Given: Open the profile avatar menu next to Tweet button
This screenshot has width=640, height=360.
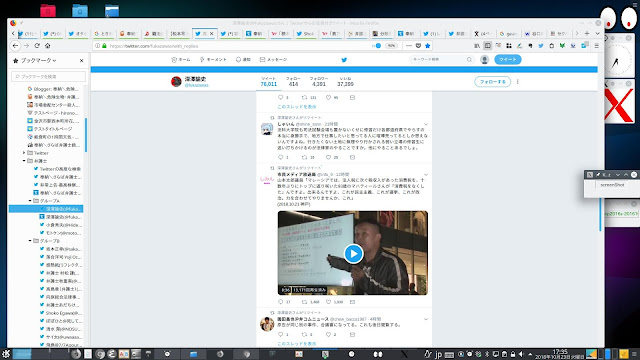Looking at the screenshot, I should point(484,60).
